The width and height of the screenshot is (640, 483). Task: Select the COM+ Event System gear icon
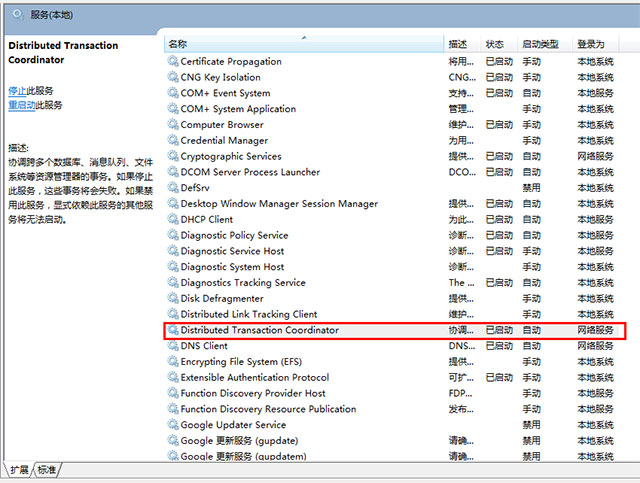tap(173, 93)
